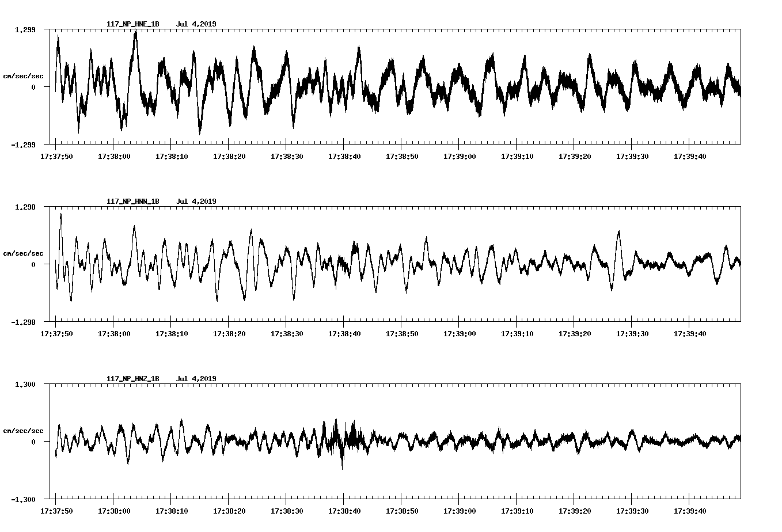
Task: Click 17:38:30 time label under HNZ plot
Action: point(286,511)
